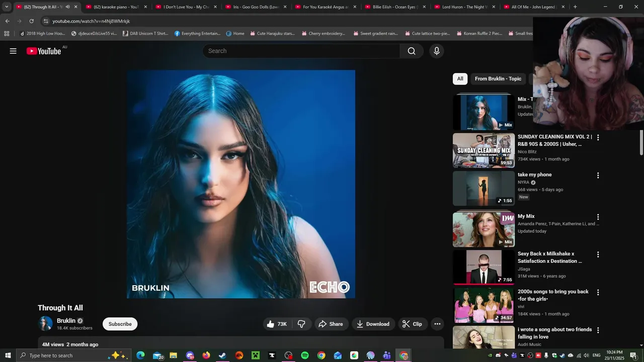The image size is (644, 362).
Task: Click the system volume speaker icon
Action: [x=586, y=355]
